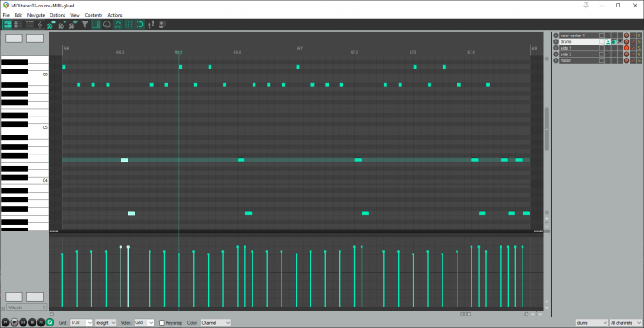Toggle grid lines display icon
Viewport: 644px width, 328px height.
129,25
